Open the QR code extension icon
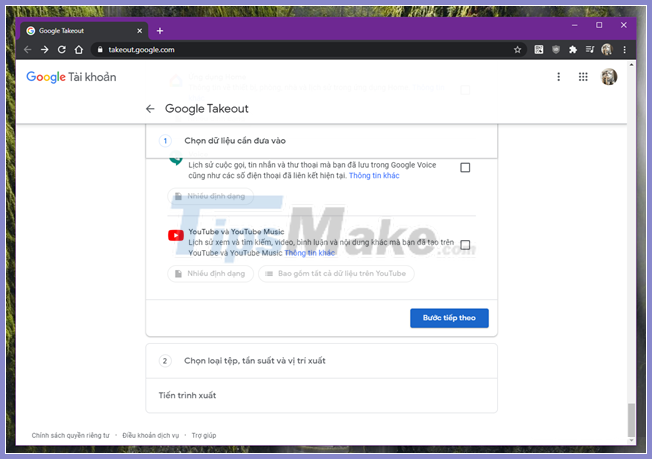Image resolution: width=652 pixels, height=459 pixels. tap(539, 49)
